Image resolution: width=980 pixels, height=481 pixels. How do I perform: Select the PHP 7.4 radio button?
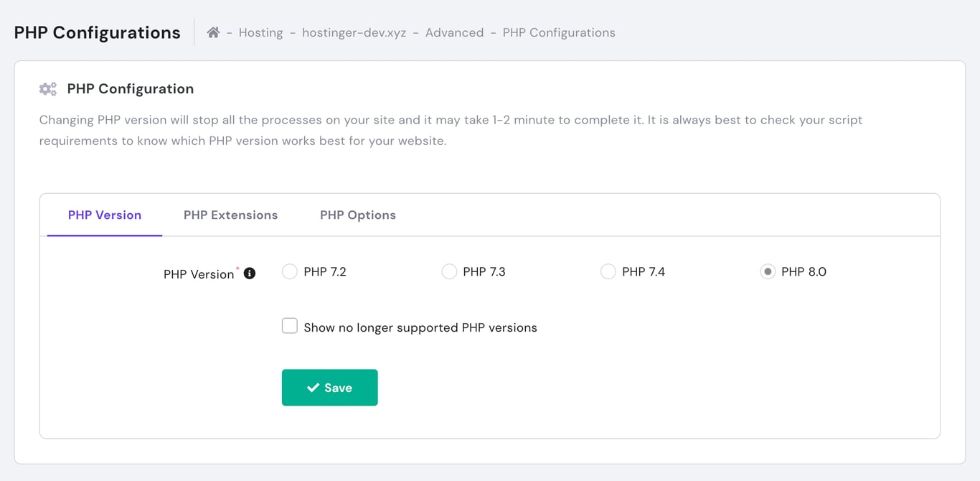(x=608, y=271)
